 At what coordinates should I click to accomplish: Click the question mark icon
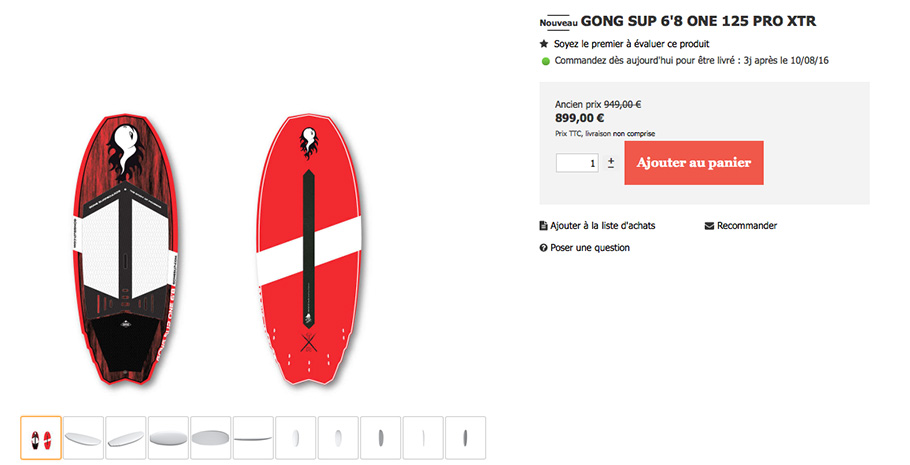click(x=544, y=248)
